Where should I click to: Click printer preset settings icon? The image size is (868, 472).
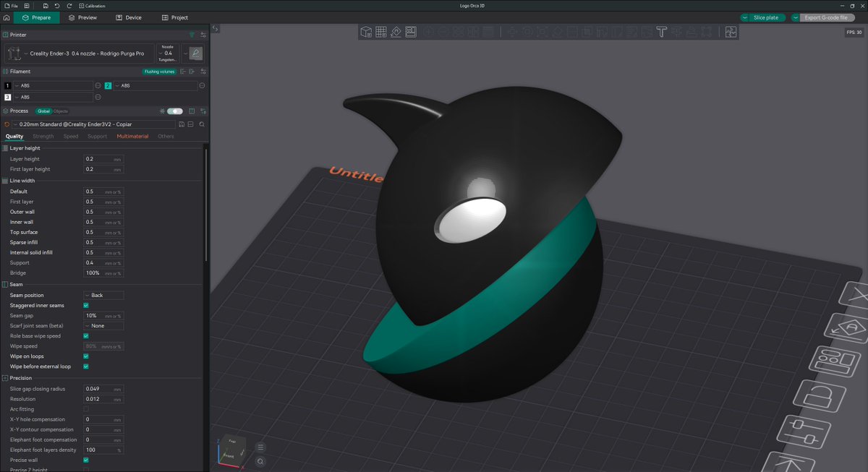tap(203, 34)
